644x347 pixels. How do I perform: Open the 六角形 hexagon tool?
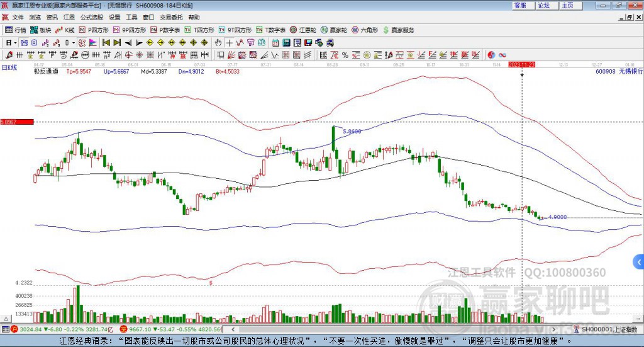pos(365,30)
